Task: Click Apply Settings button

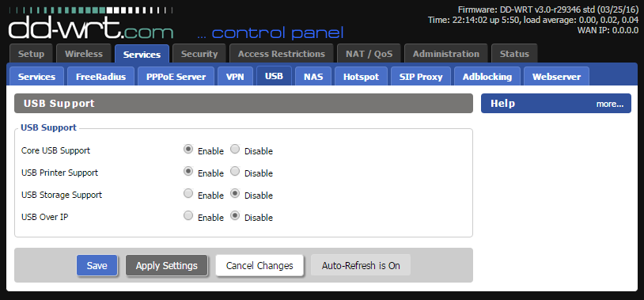Action: tap(167, 265)
